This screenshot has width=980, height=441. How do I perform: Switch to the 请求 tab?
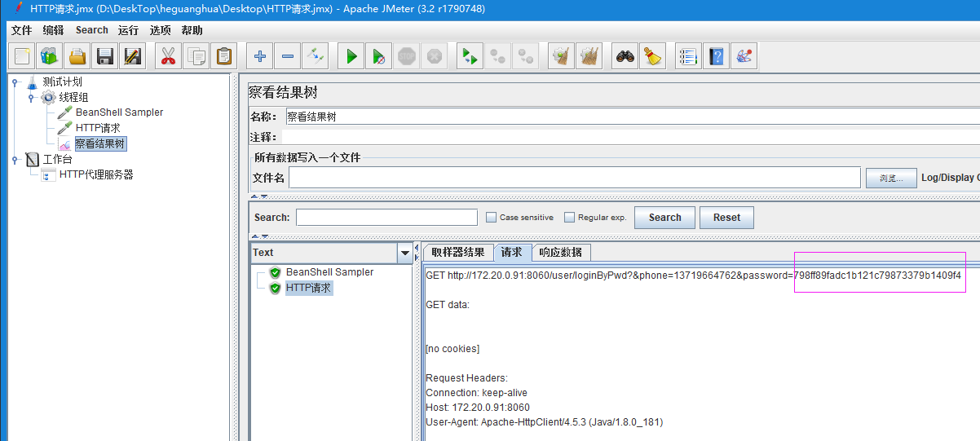pos(512,252)
